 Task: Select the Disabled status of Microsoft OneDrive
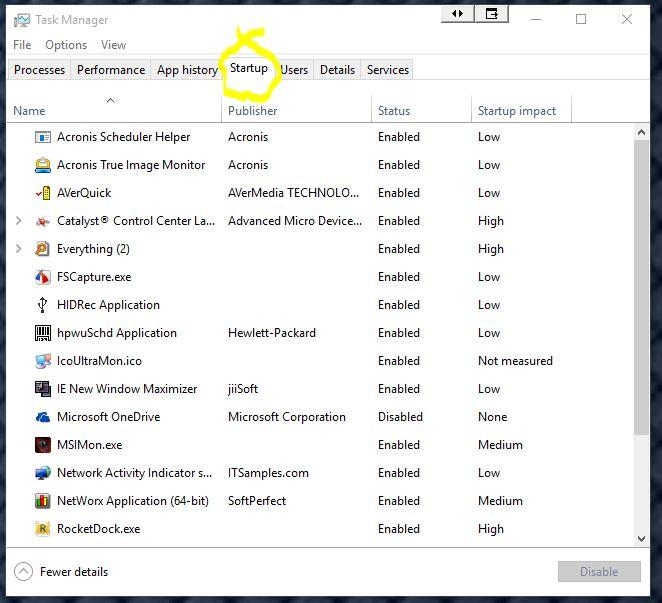400,417
